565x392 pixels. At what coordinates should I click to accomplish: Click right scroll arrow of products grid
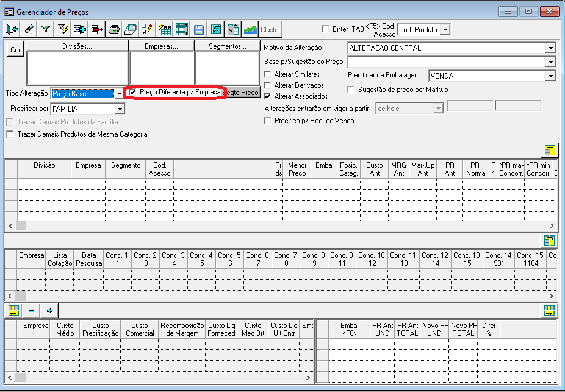[x=552, y=226]
